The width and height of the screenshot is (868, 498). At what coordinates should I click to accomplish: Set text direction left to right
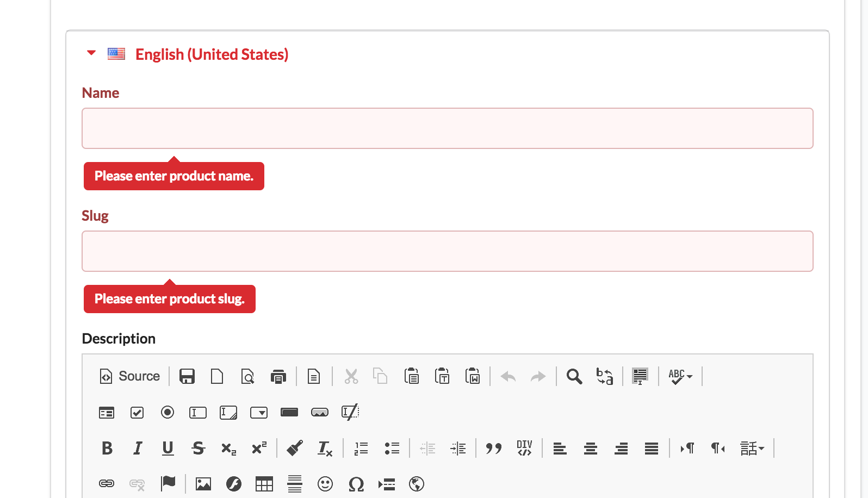[687, 449]
